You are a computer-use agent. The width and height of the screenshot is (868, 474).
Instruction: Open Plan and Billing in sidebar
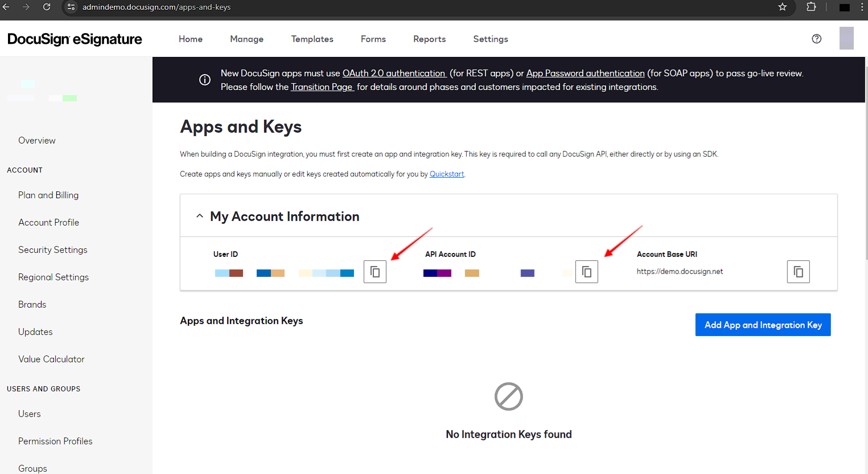pos(48,195)
